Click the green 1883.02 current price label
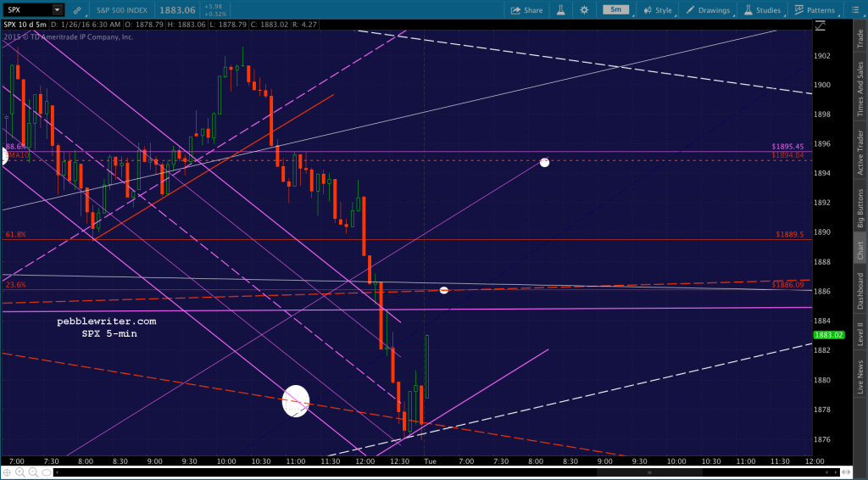Image resolution: width=868 pixels, height=480 pixels. click(828, 335)
